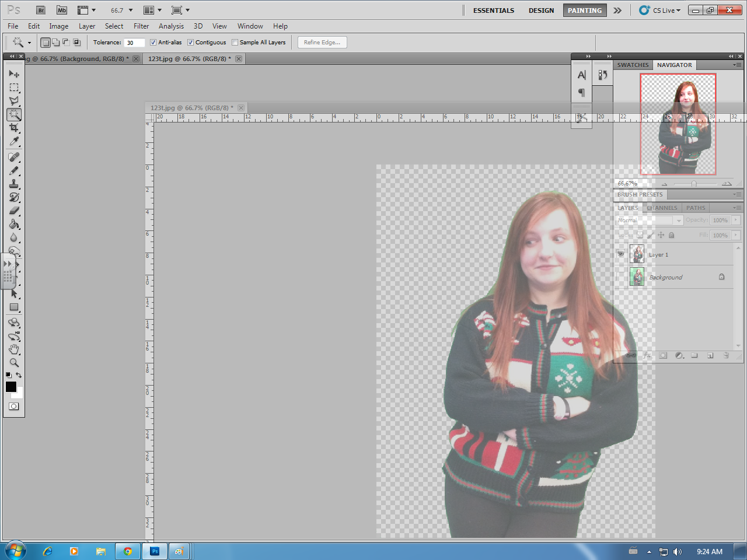Add a layer mask

[x=663, y=355]
